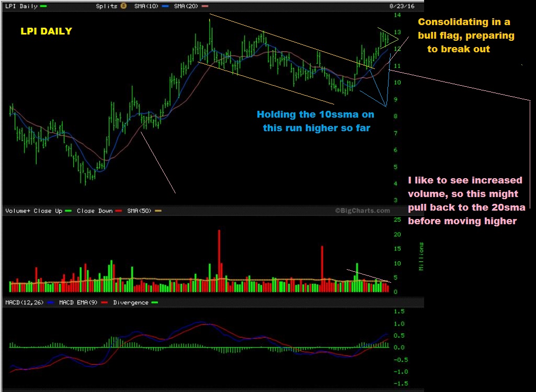Click the blue SMA(10) legend marker
The width and height of the screenshot is (536, 392).
click(x=166, y=6)
